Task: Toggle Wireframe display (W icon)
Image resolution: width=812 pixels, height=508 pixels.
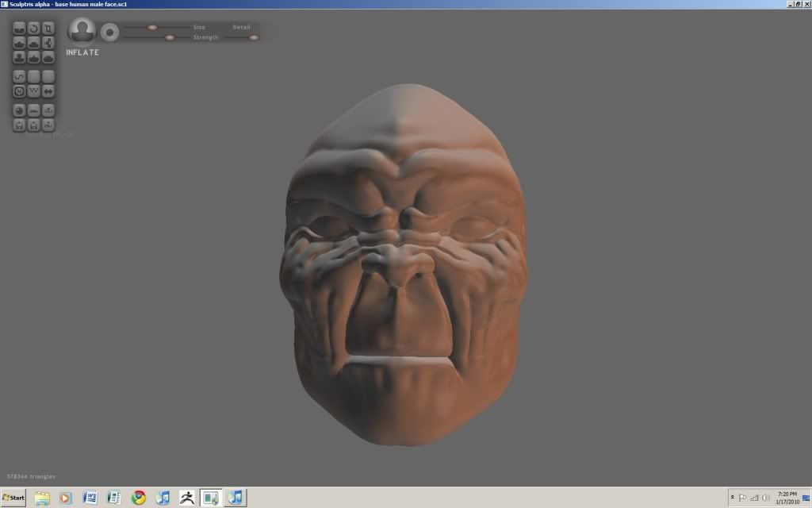Action: click(x=33, y=91)
